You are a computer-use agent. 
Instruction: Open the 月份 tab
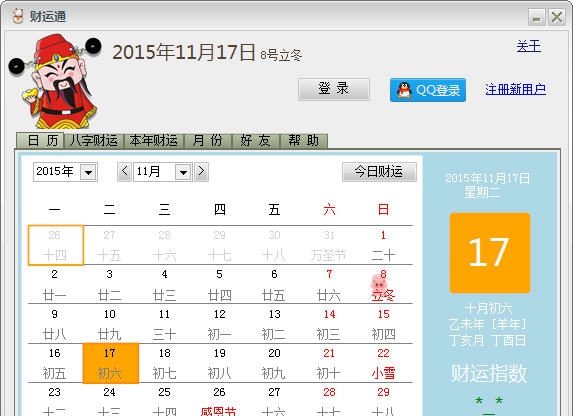click(x=208, y=140)
